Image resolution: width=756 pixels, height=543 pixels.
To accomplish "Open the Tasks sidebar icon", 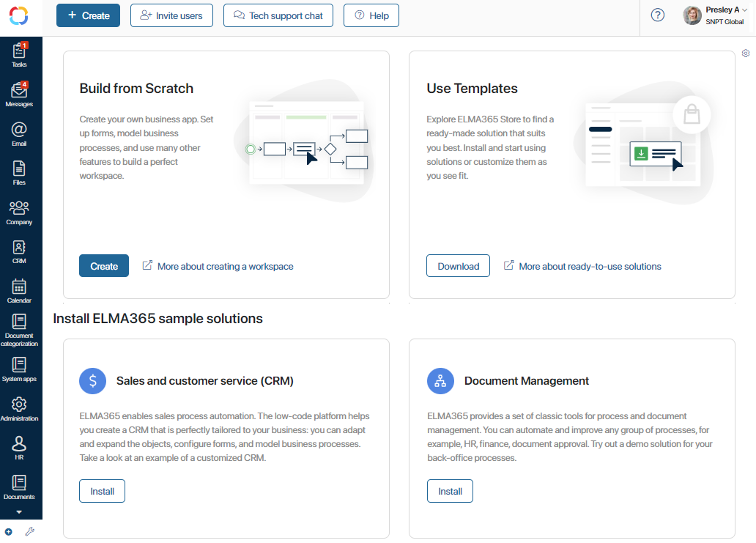I will click(19, 54).
